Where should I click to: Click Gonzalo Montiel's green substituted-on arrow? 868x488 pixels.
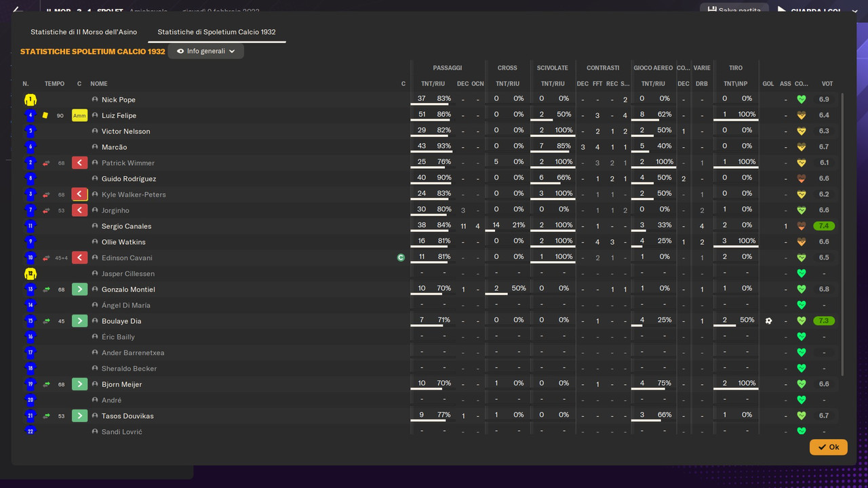click(79, 289)
